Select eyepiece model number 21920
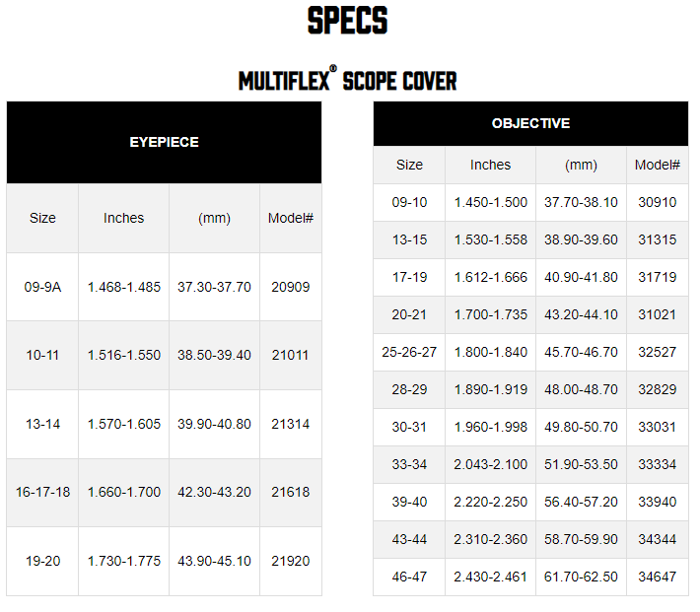The height and width of the screenshot is (612, 700). [x=291, y=561]
